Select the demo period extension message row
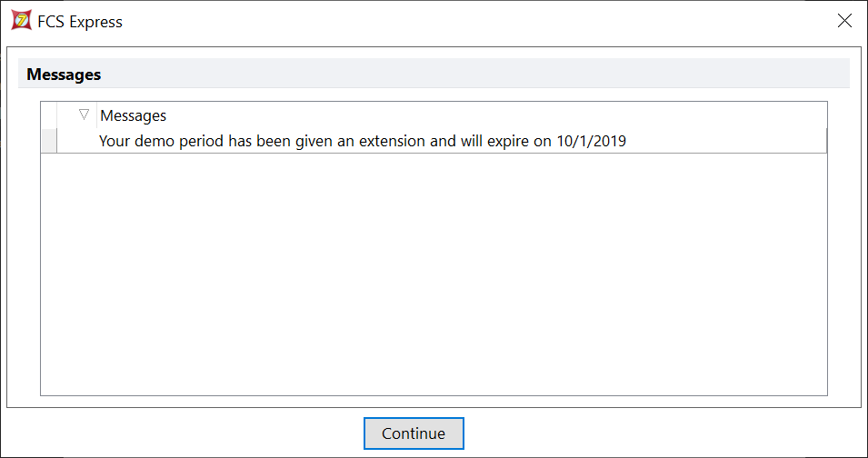The width and height of the screenshot is (868, 458). click(364, 142)
